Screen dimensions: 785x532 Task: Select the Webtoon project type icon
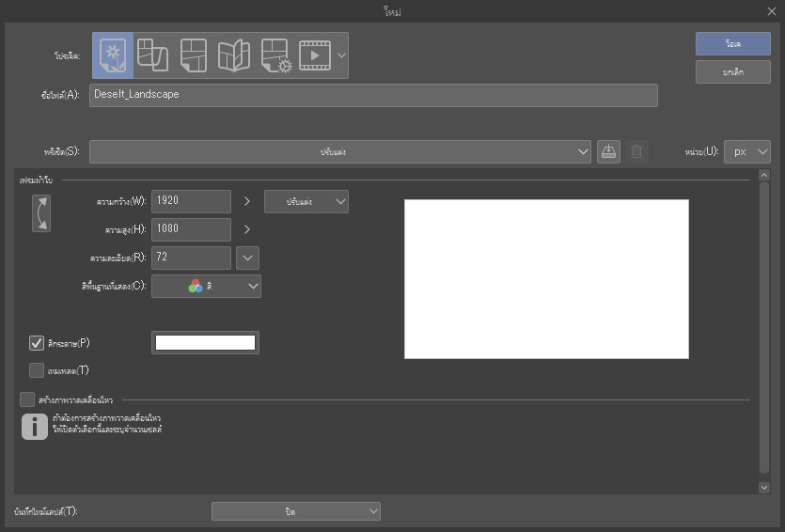point(153,55)
